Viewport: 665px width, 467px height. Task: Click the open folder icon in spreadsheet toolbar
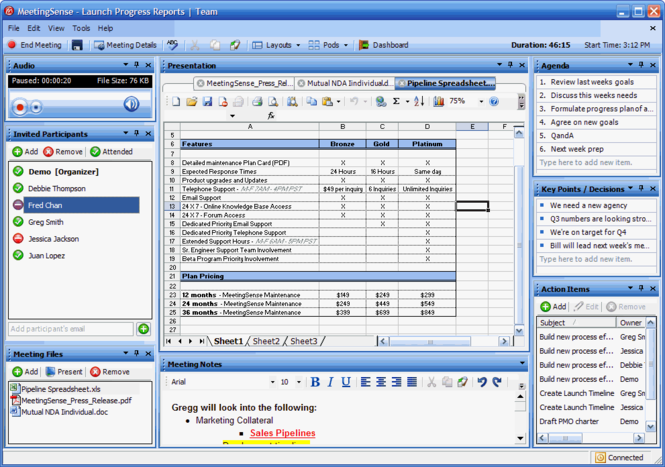pos(192,101)
